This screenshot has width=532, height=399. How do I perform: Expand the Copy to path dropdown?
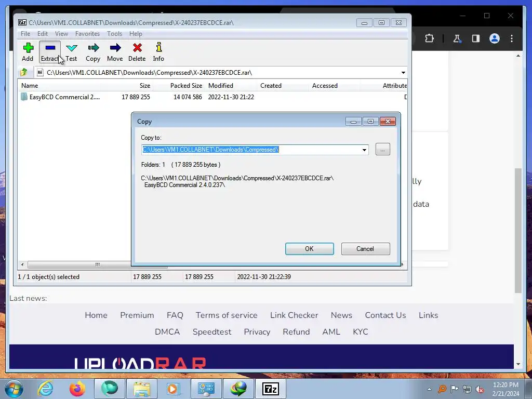364,150
